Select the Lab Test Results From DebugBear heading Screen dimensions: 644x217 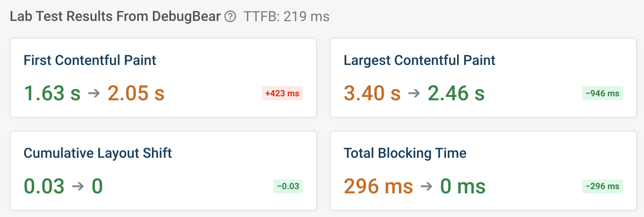(x=115, y=16)
